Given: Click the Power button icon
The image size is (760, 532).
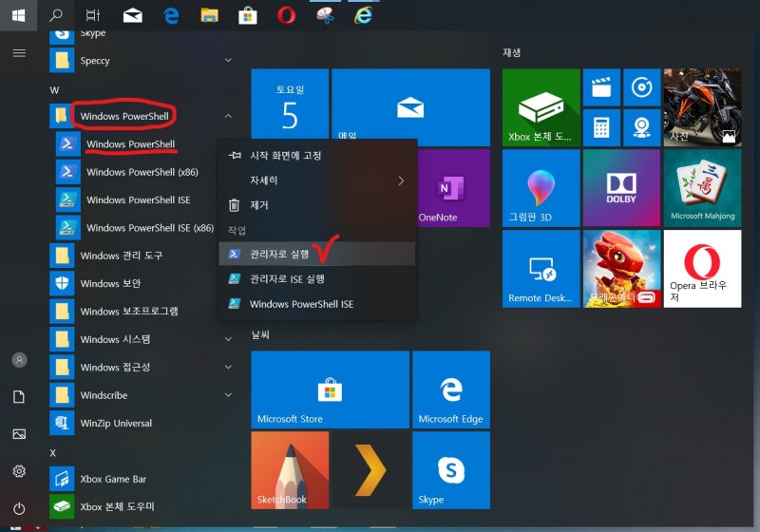Looking at the screenshot, I should [x=19, y=508].
